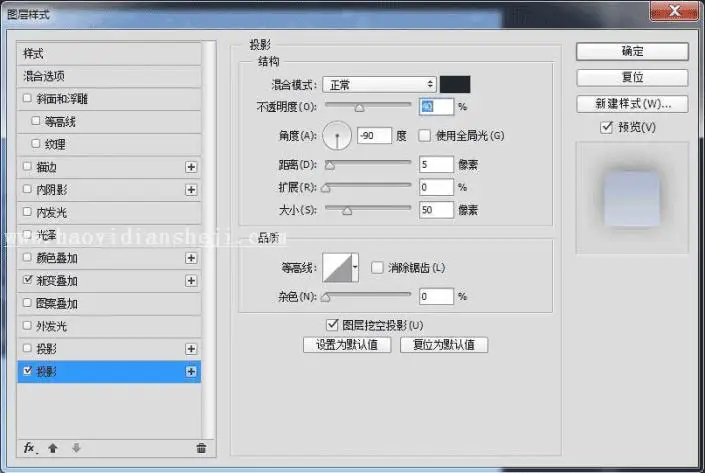Click the 确定 button
705x473 pixels.
pyautogui.click(x=632, y=51)
